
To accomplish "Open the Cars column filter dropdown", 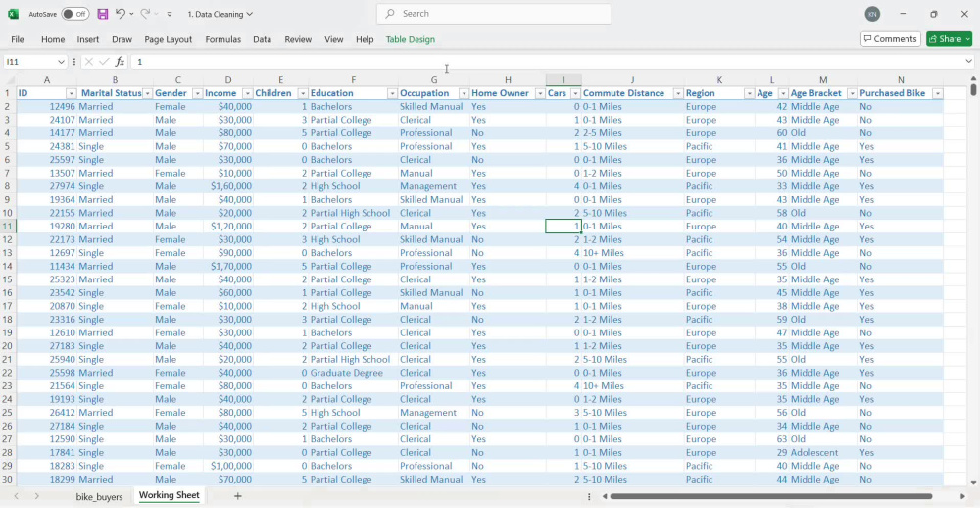I will [x=575, y=93].
